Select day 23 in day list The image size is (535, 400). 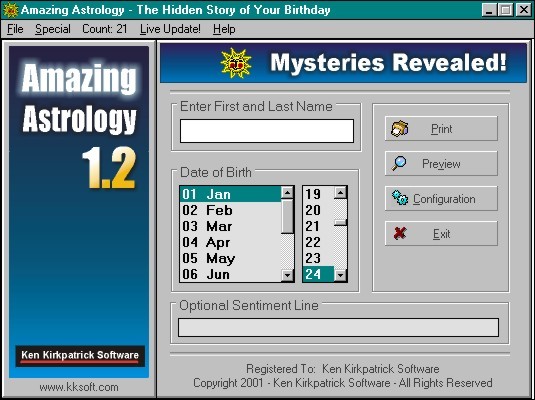pyautogui.click(x=318, y=258)
